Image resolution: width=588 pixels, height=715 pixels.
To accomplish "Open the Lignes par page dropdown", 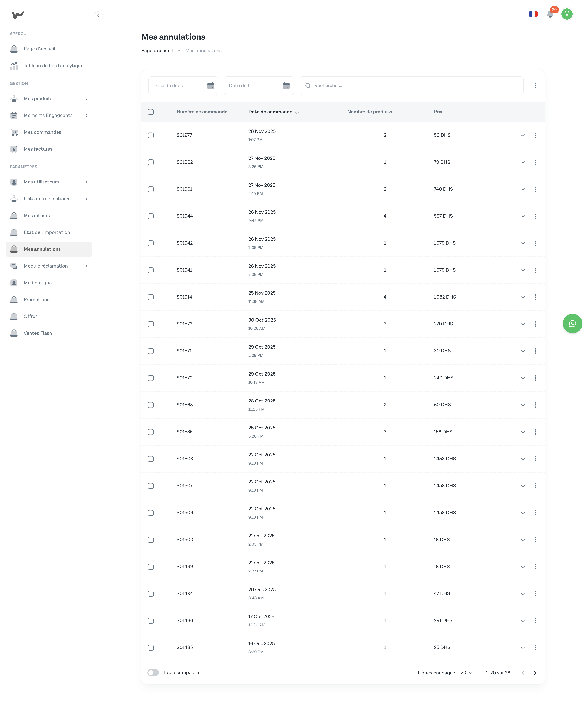I will 466,673.
